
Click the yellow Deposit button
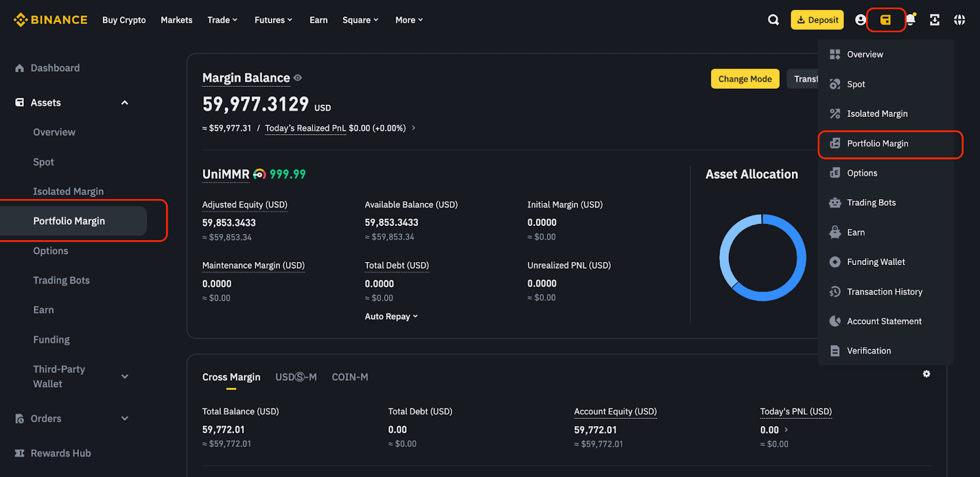coord(817,20)
